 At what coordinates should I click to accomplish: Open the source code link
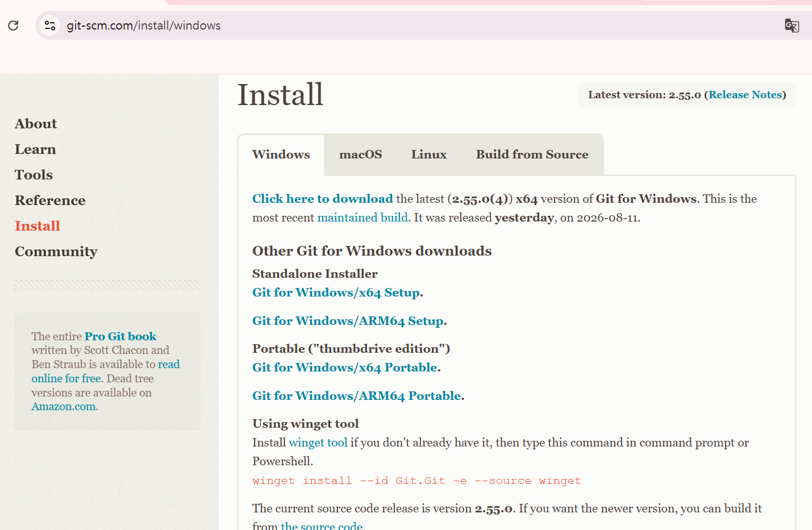pyautogui.click(x=322, y=525)
